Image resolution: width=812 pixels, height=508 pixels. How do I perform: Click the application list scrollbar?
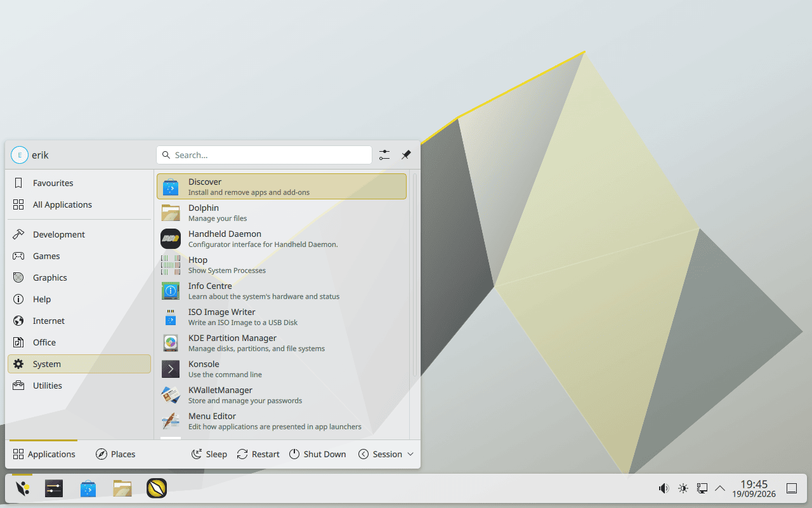click(x=415, y=274)
